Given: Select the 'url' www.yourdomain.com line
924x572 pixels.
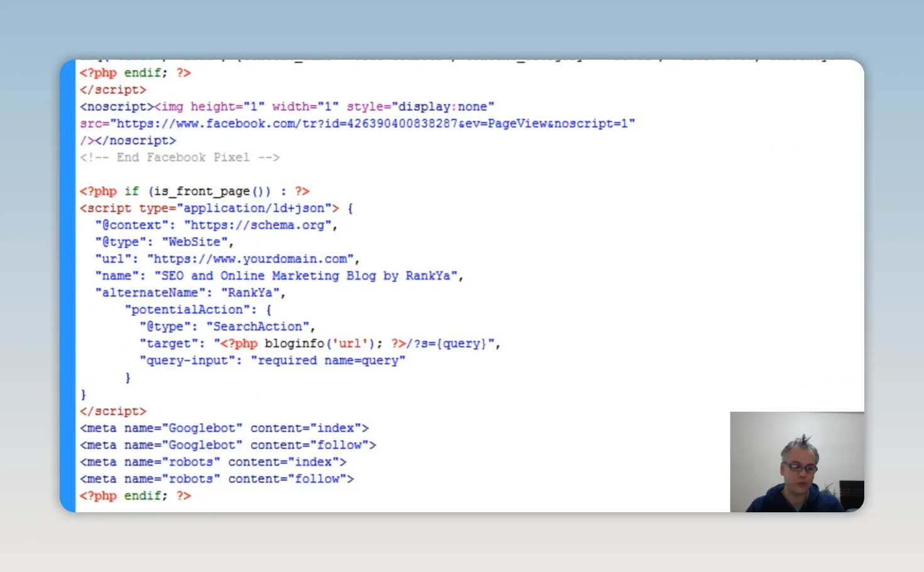Looking at the screenshot, I should click(x=228, y=260).
